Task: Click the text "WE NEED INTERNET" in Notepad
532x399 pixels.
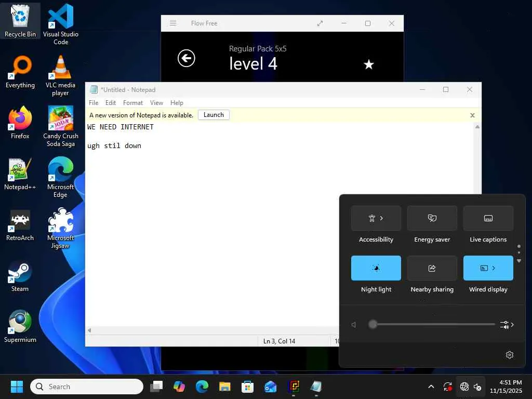Action: tap(121, 127)
